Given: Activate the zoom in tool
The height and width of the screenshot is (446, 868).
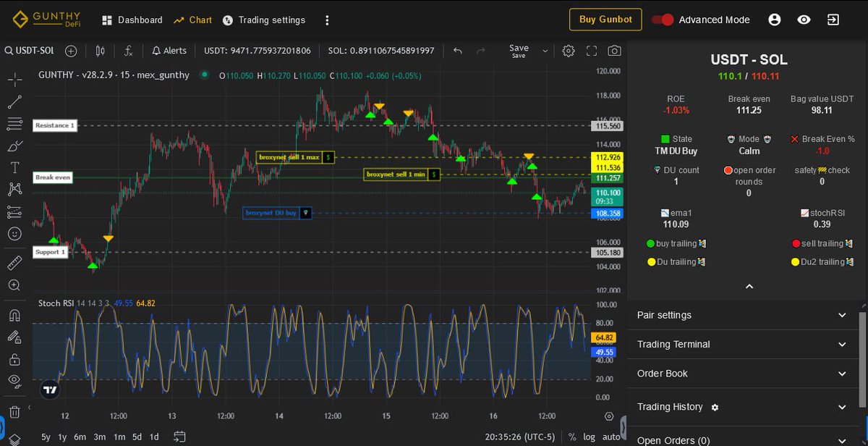Looking at the screenshot, I should coord(14,285).
